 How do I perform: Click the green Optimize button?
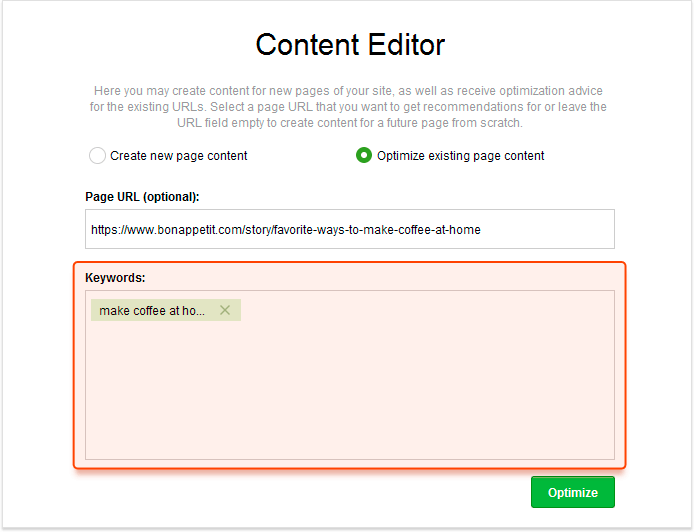point(573,492)
